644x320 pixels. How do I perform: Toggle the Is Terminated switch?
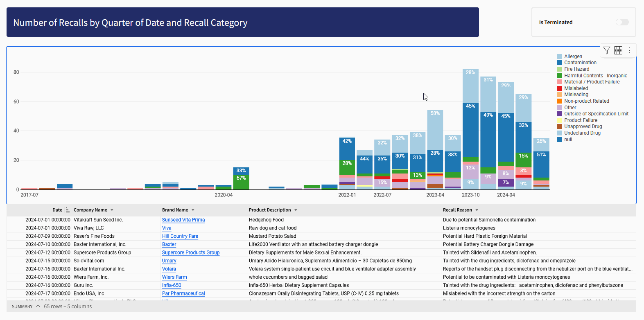tap(622, 22)
